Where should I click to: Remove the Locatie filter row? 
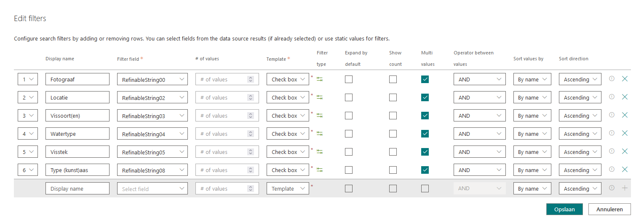pyautogui.click(x=625, y=97)
